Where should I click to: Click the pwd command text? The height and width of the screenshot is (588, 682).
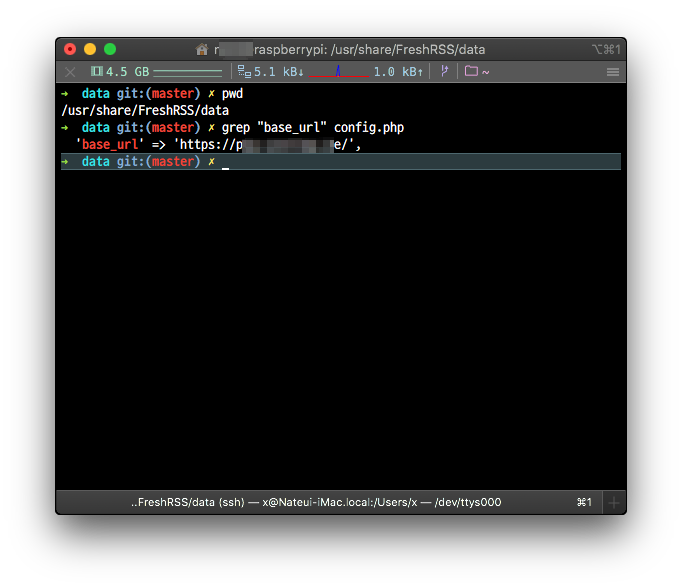click(x=232, y=94)
